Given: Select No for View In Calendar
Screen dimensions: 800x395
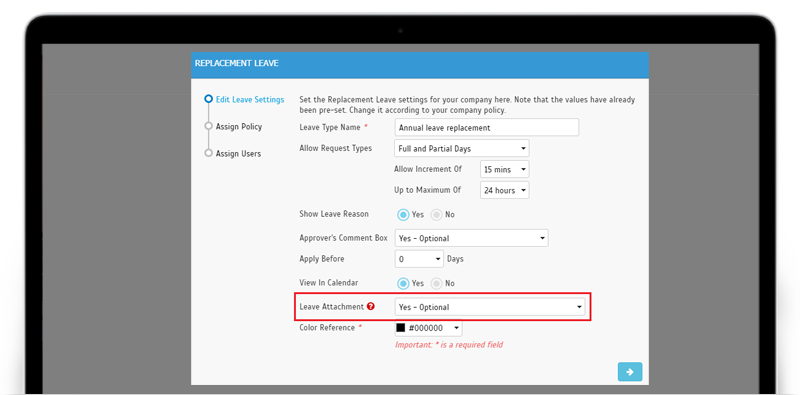Looking at the screenshot, I should pos(436,283).
